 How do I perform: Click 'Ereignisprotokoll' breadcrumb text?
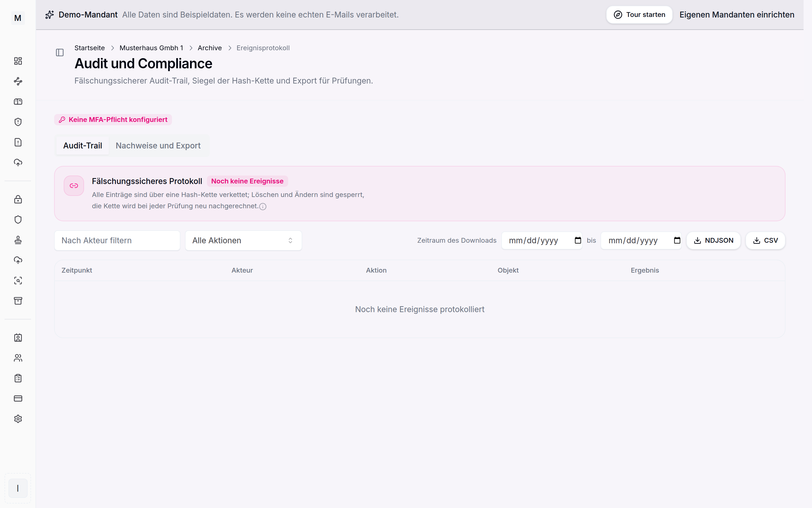click(263, 48)
